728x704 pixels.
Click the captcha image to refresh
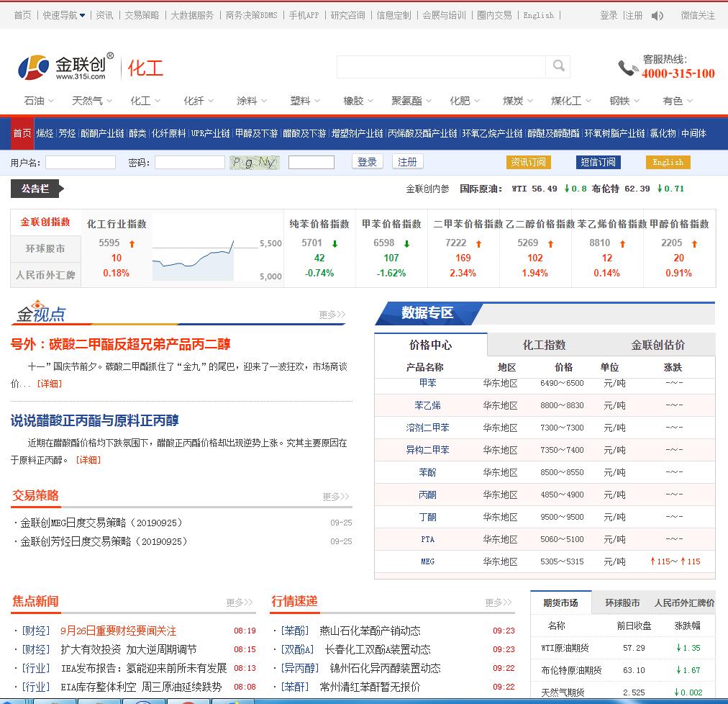[x=255, y=162]
